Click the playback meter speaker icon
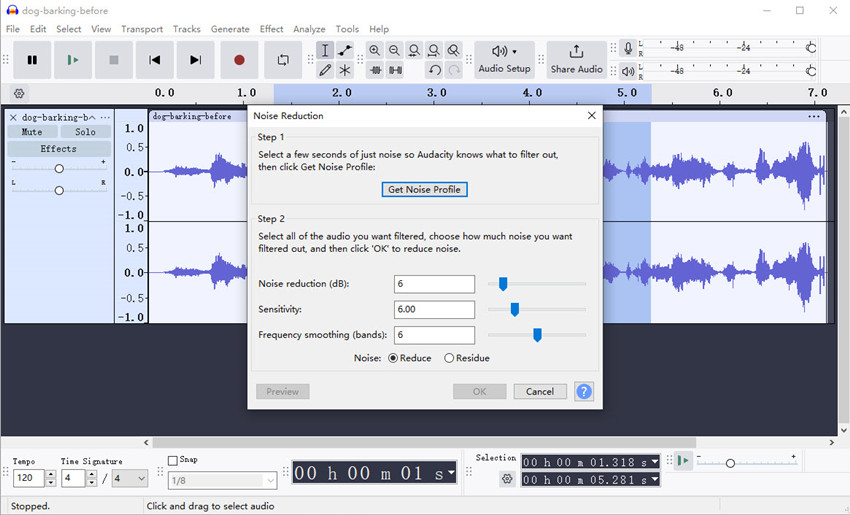Screen dimensions: 850x515 click(628, 71)
